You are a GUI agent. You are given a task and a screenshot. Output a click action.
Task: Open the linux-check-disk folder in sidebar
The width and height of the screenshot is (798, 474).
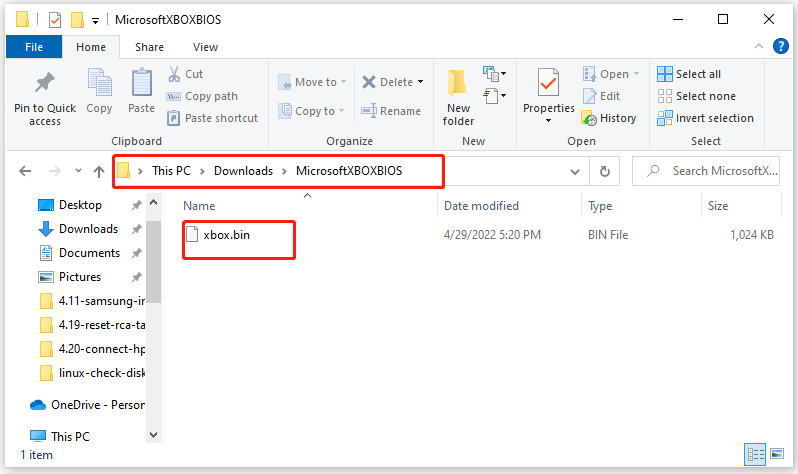[92, 373]
